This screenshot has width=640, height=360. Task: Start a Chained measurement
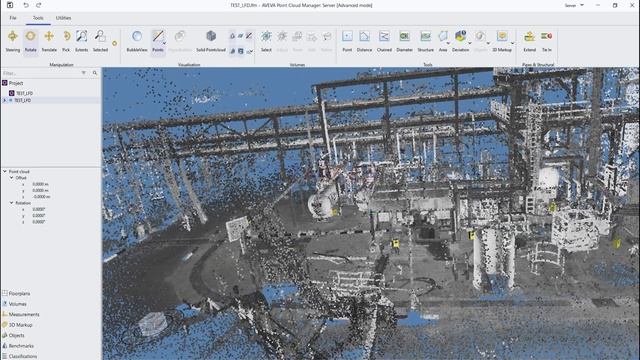pyautogui.click(x=384, y=41)
